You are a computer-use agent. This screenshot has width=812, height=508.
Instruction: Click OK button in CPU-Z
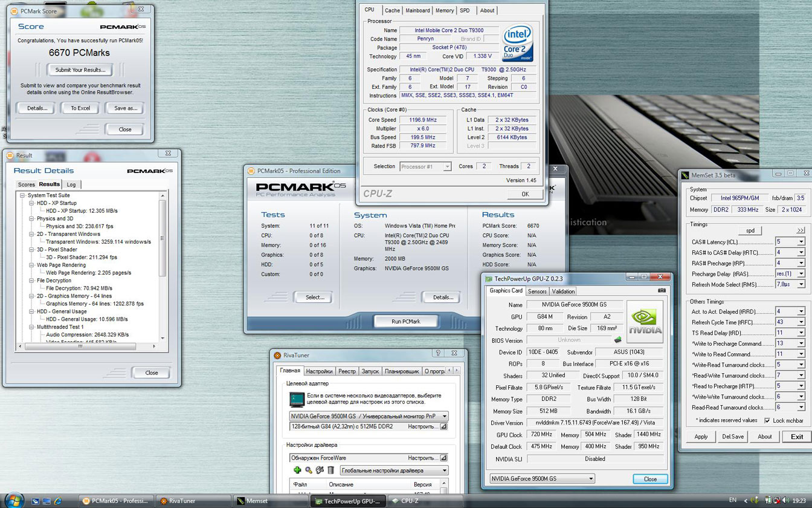point(525,194)
